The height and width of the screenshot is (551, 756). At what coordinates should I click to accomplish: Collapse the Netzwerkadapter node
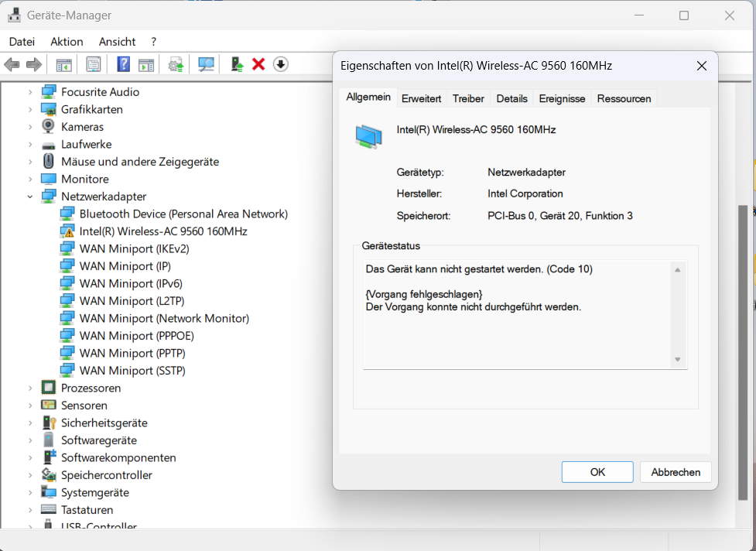[x=30, y=197]
